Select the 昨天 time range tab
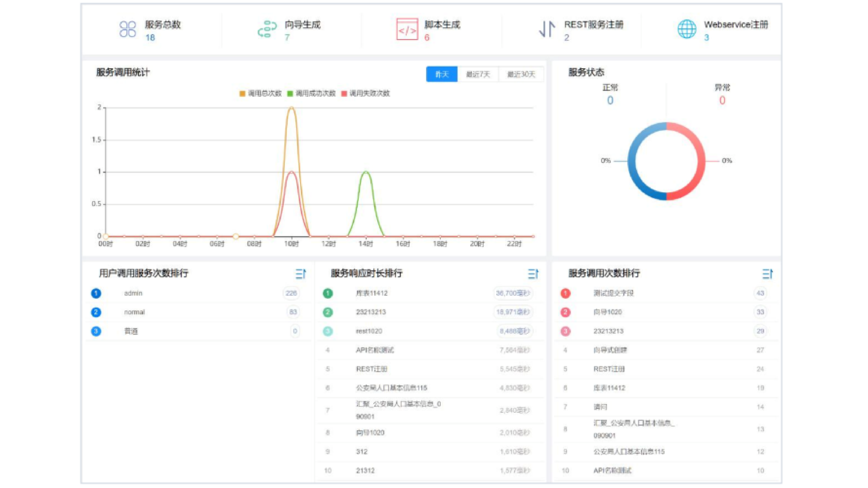This screenshot has height=488, width=868. point(442,74)
